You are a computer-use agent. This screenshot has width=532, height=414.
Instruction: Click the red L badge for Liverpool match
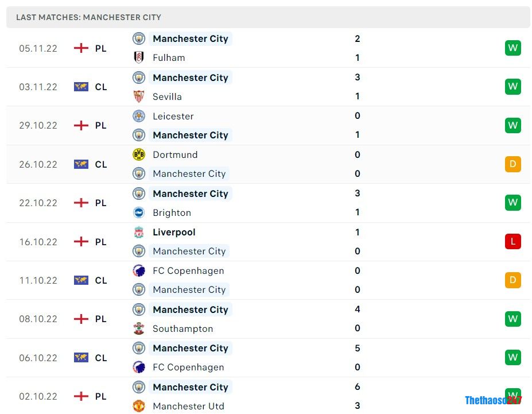[512, 242]
